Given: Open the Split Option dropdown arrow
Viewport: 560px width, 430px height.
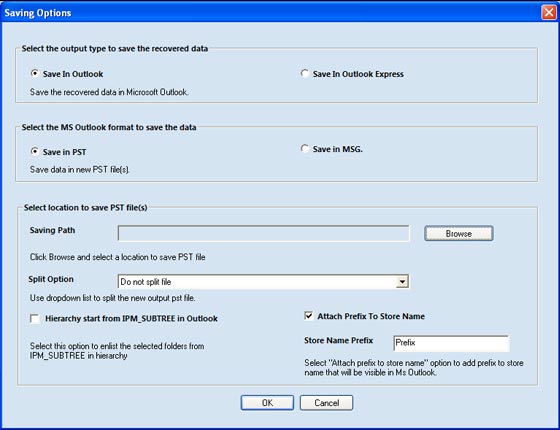Looking at the screenshot, I should coord(402,282).
